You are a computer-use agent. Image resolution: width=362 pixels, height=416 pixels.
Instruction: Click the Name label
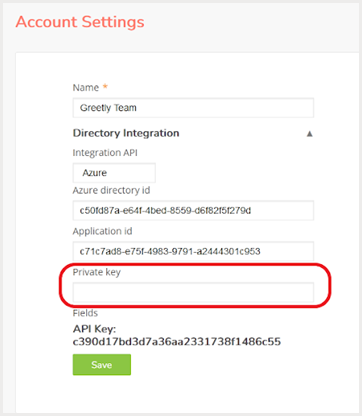86,88
